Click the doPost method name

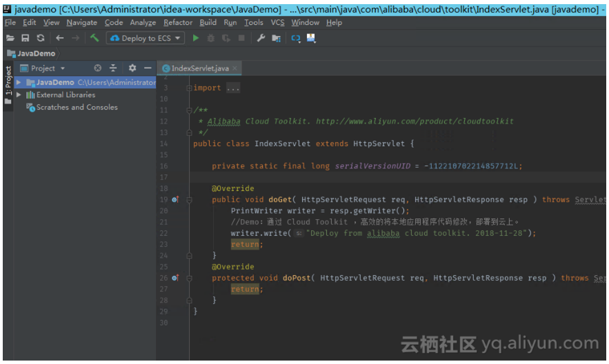297,278
